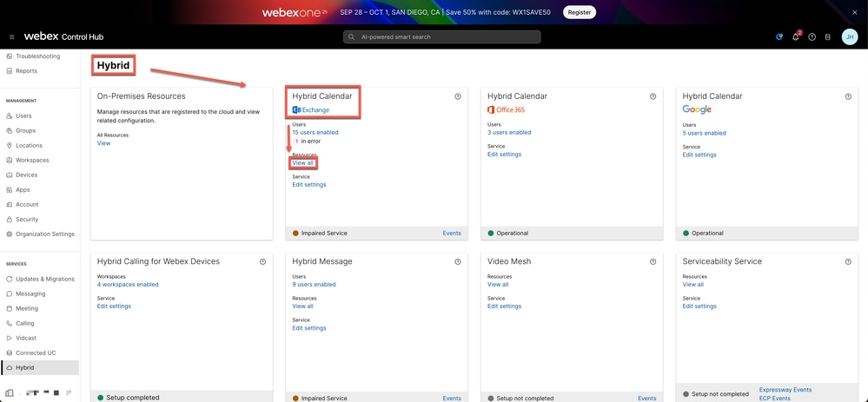Click the JH user avatar
This screenshot has height=402, width=868.
(849, 37)
